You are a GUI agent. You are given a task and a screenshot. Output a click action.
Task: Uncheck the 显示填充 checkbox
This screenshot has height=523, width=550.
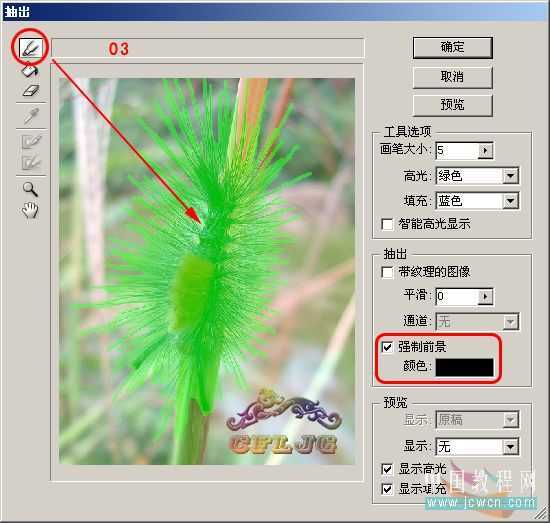click(x=387, y=489)
